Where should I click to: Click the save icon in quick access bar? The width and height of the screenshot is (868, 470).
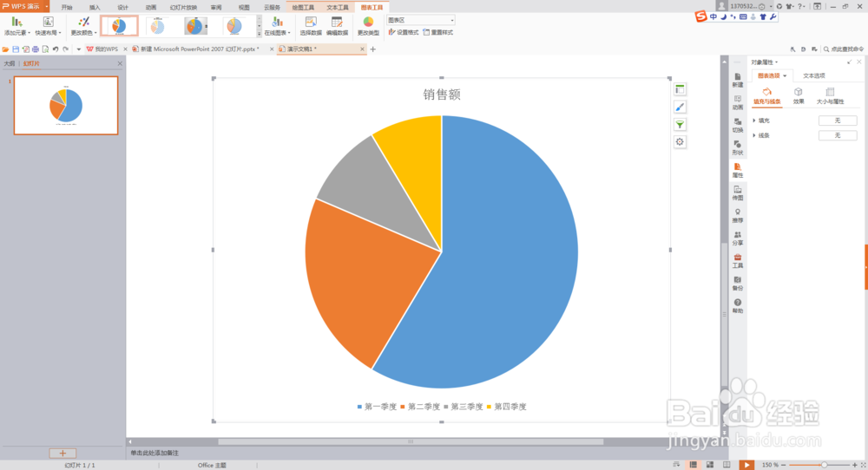[16, 49]
